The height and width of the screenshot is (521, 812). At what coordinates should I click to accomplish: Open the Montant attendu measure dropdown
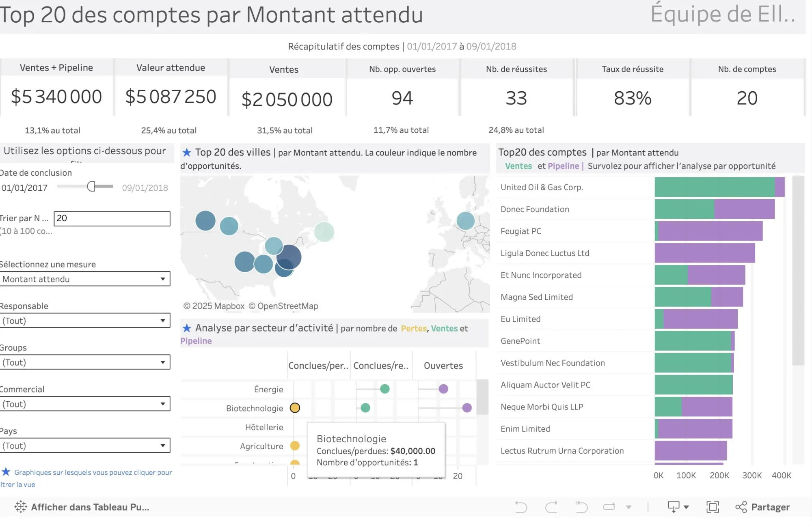(85, 279)
